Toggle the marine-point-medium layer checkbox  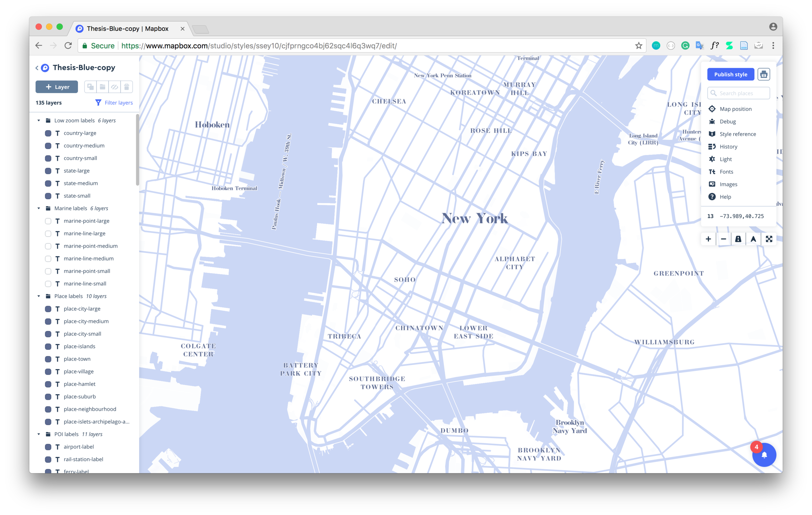pos(48,246)
